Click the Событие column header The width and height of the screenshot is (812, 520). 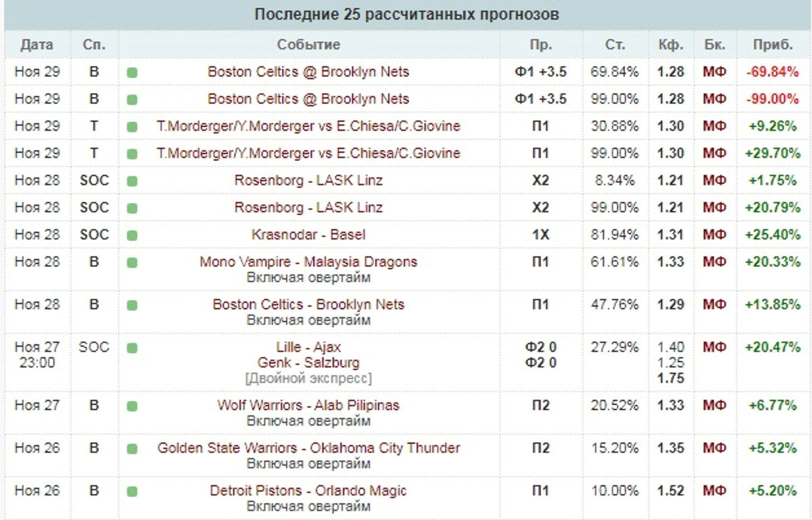click(x=309, y=44)
